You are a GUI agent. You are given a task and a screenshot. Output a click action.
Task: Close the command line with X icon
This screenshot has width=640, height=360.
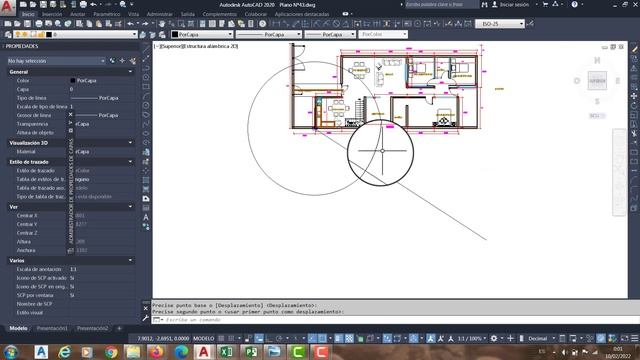[146, 308]
